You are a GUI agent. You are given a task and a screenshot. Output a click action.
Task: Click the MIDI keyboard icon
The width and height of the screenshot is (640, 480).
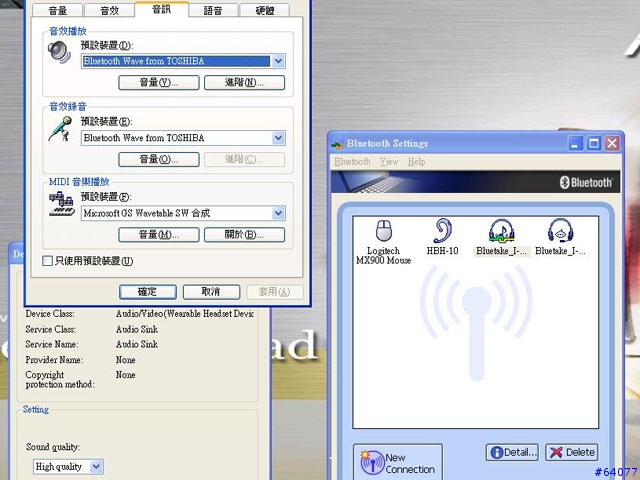click(x=62, y=204)
